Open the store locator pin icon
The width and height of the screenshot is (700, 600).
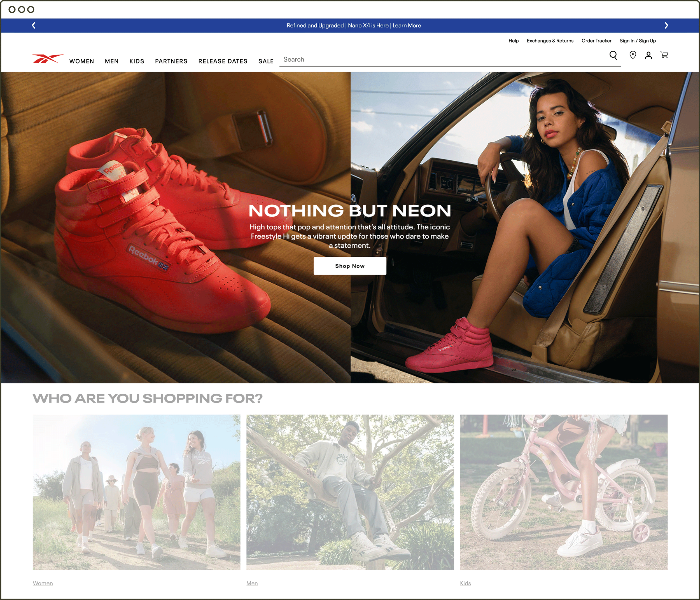pyautogui.click(x=633, y=55)
